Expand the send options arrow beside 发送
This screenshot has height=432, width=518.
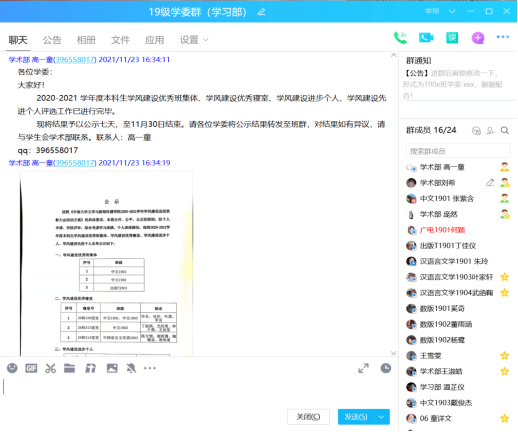(382, 417)
